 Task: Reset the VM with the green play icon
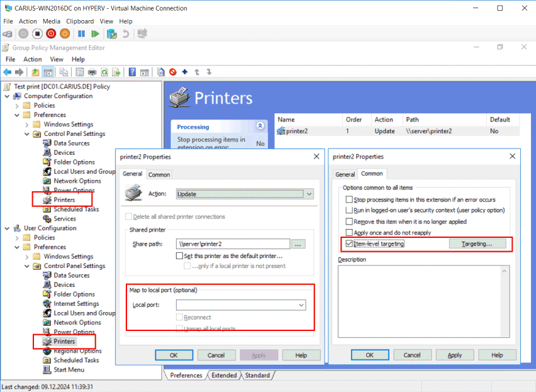coord(95,34)
